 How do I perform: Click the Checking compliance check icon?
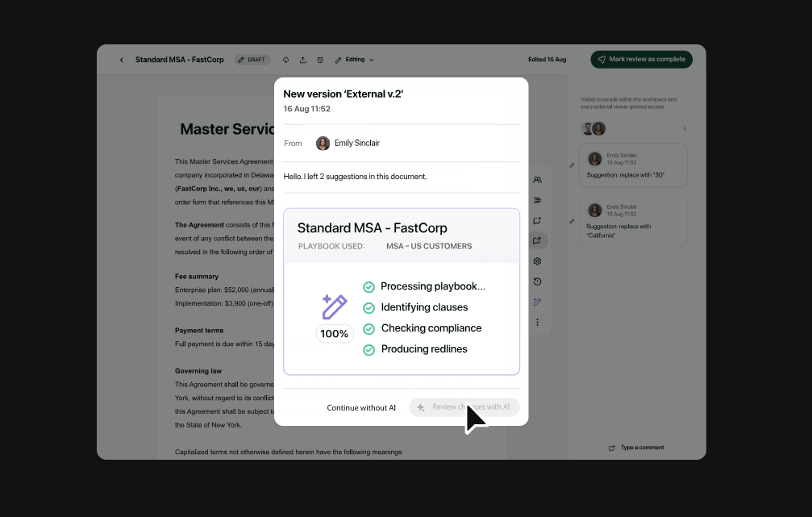click(x=369, y=329)
